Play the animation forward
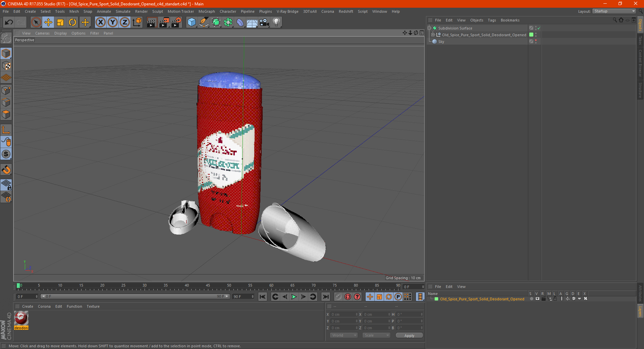Screen dimensions: 644x349 [x=294, y=297]
